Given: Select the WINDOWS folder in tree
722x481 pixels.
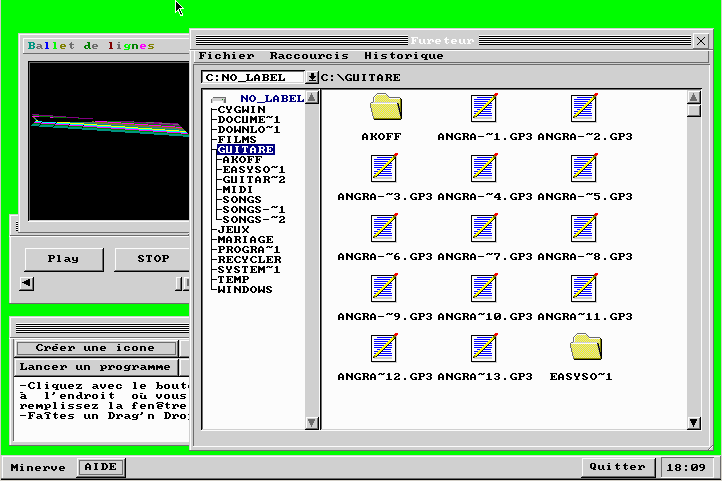Looking at the screenshot, I should coord(245,289).
